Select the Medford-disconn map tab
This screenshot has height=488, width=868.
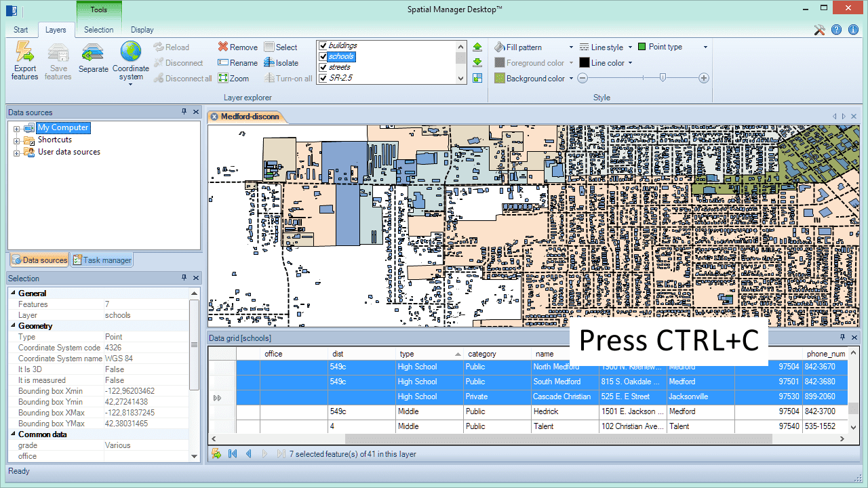point(250,117)
